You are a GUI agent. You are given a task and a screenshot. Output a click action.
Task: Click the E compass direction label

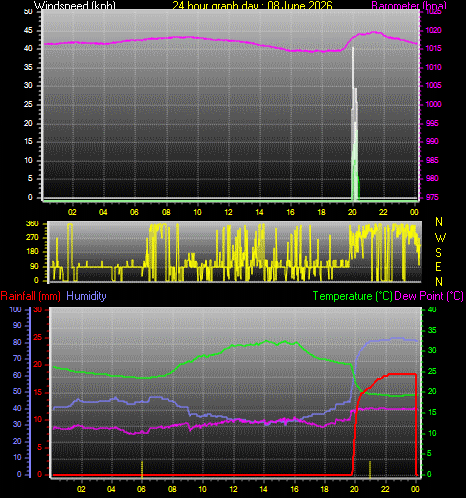click(439, 267)
